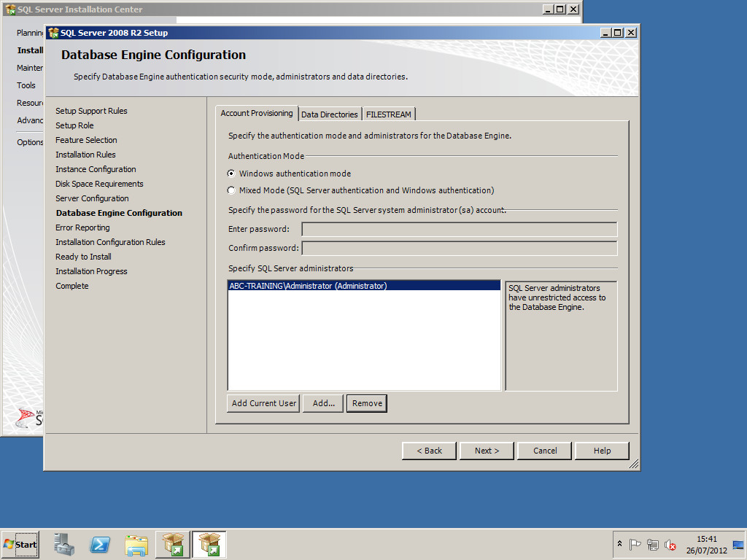This screenshot has width=747, height=560.
Task: Cancel the SQL Server setup
Action: pyautogui.click(x=544, y=451)
